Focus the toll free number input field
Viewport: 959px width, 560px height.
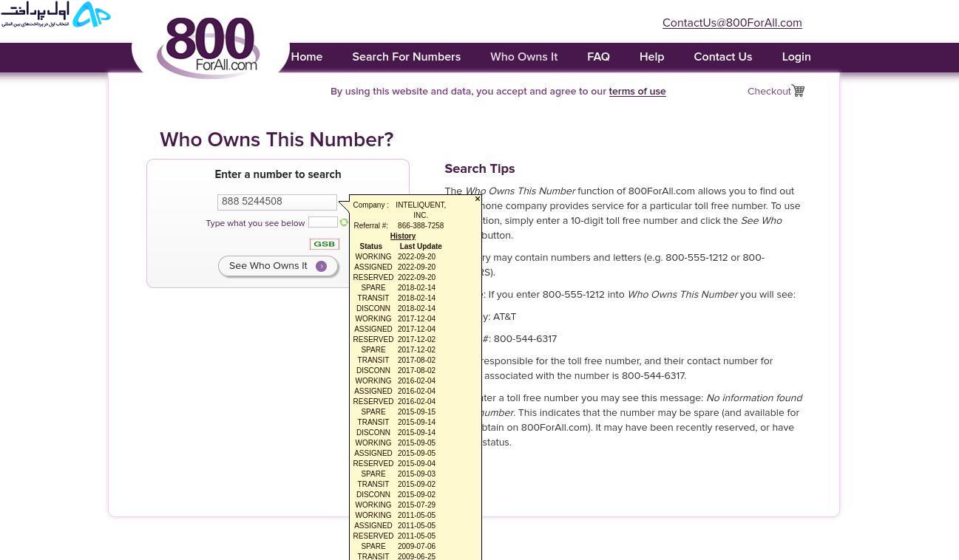click(277, 202)
